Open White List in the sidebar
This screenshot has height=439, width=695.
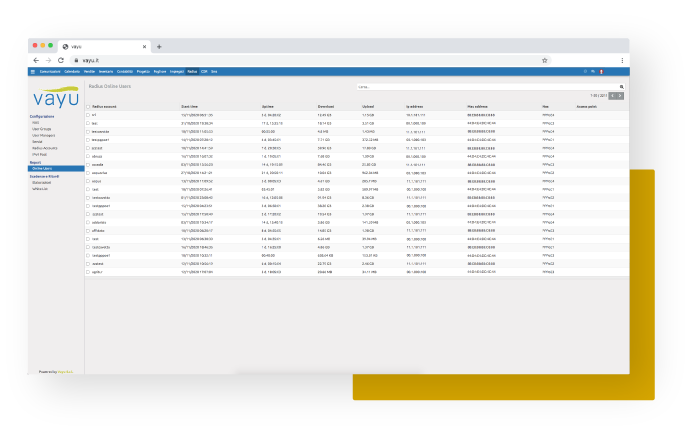[x=40, y=189]
